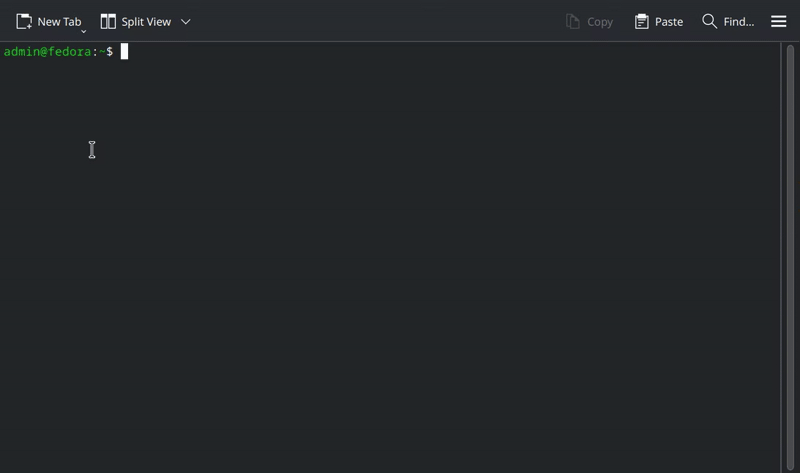Click the greyed Copy documents icon

tap(572, 21)
